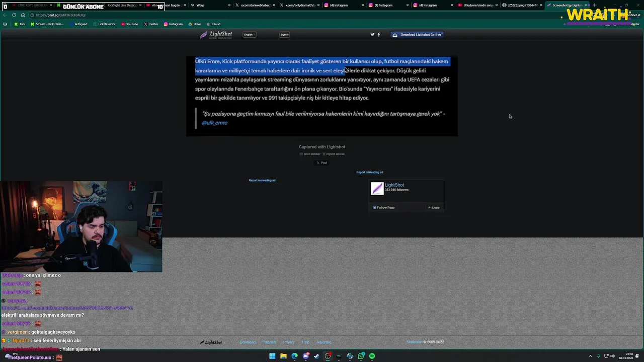Open a new browser tab
This screenshot has width=644, height=362.
pos(595,5)
